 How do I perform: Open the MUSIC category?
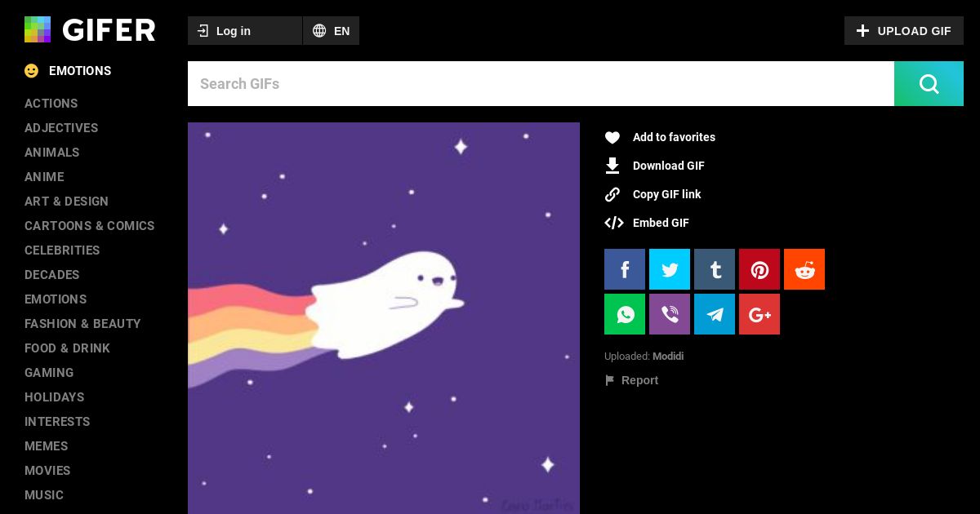pos(44,495)
